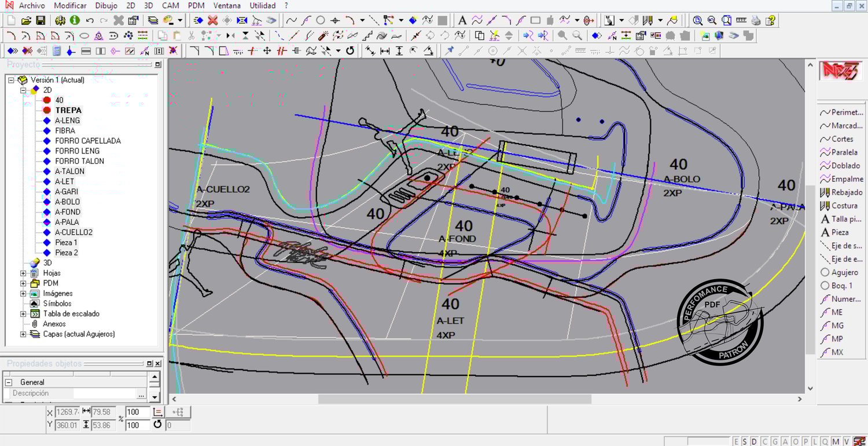Open the Dibujo menu
868x446 pixels.
106,6
